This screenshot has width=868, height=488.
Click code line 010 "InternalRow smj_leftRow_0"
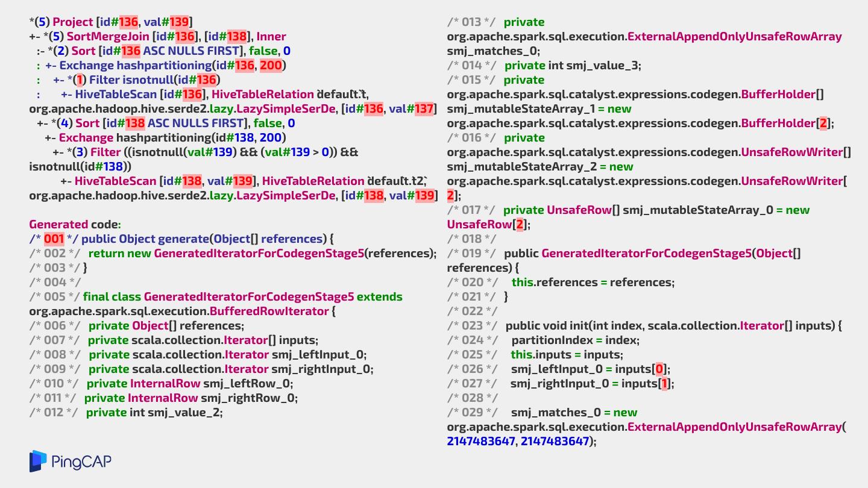pos(161,383)
